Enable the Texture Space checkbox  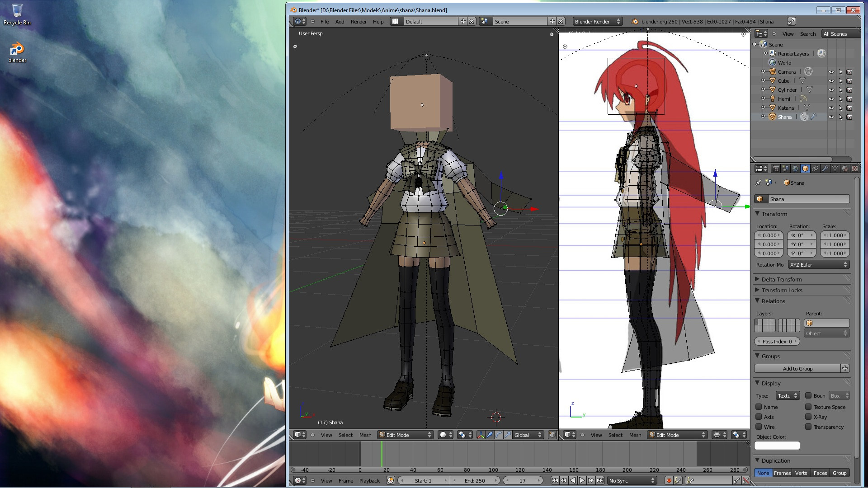(808, 407)
